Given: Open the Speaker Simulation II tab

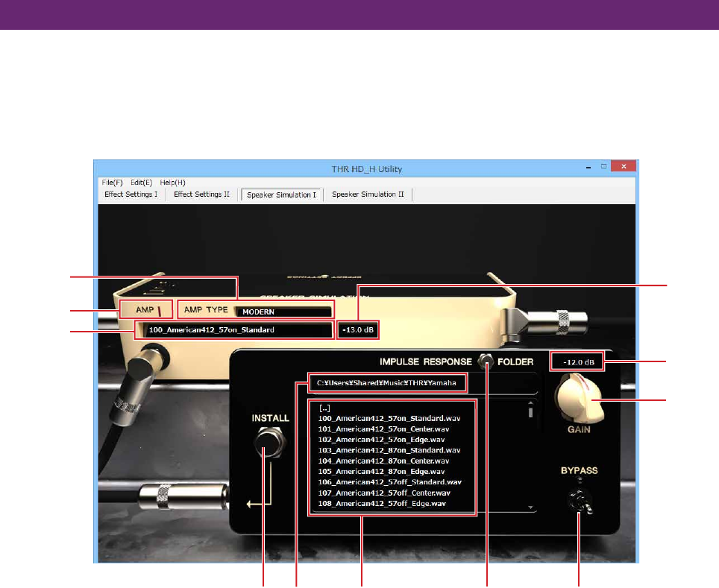Looking at the screenshot, I should pos(368,195).
